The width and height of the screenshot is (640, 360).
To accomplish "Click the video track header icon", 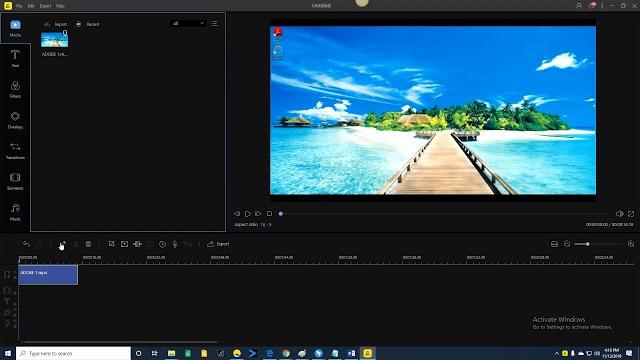I will [x=7, y=275].
